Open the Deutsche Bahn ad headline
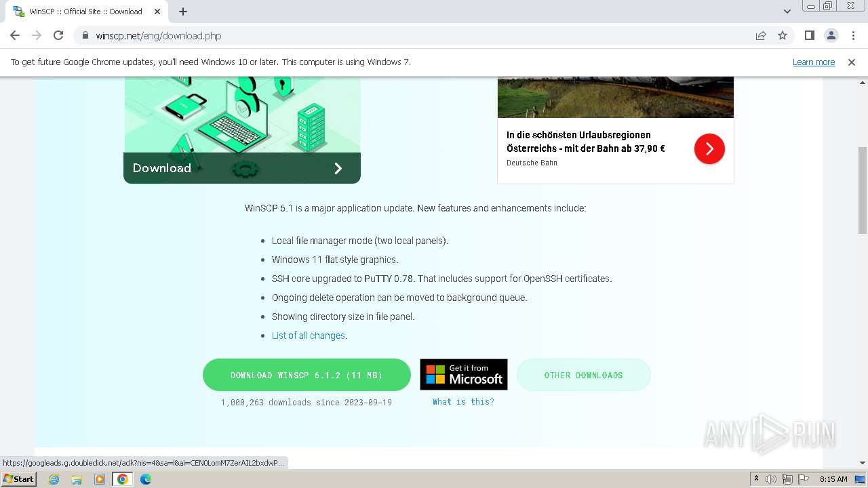 pos(586,142)
